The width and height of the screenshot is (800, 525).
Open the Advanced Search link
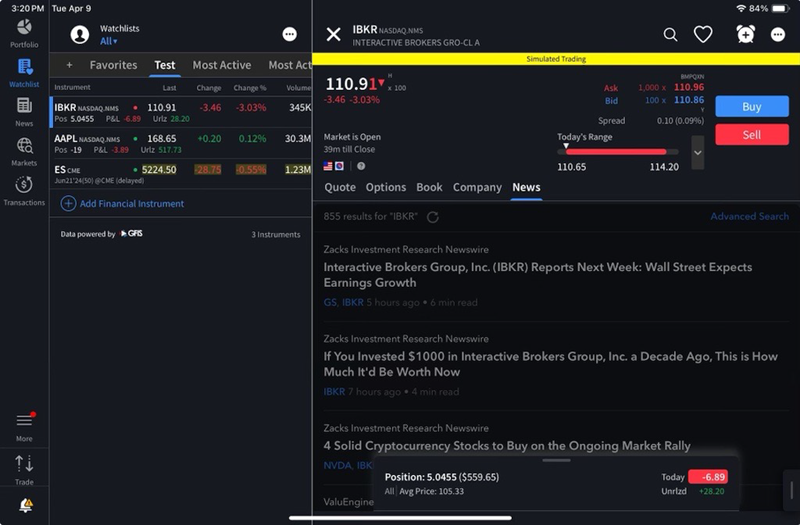click(x=749, y=216)
